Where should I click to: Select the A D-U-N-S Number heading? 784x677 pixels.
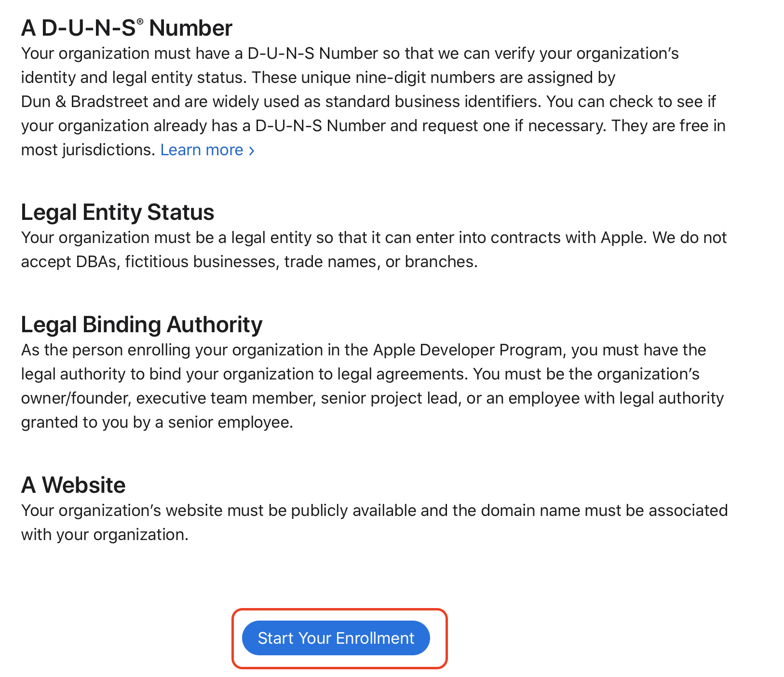[x=127, y=28]
